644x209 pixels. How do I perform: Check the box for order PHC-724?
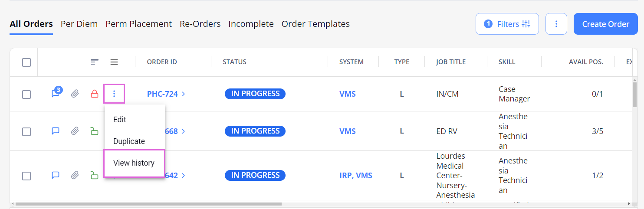coord(26,94)
